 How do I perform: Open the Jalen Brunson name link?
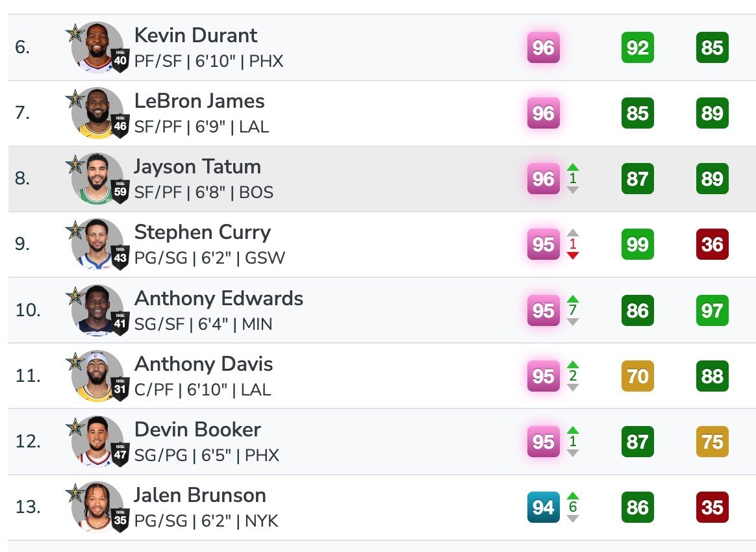pos(199,495)
